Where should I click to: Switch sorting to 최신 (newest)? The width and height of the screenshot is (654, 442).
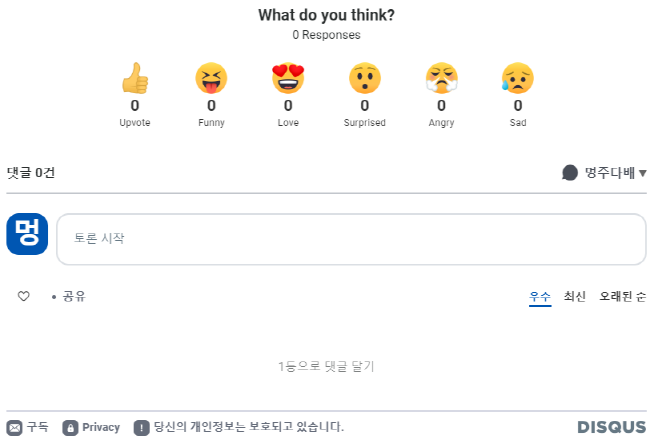pyautogui.click(x=575, y=296)
